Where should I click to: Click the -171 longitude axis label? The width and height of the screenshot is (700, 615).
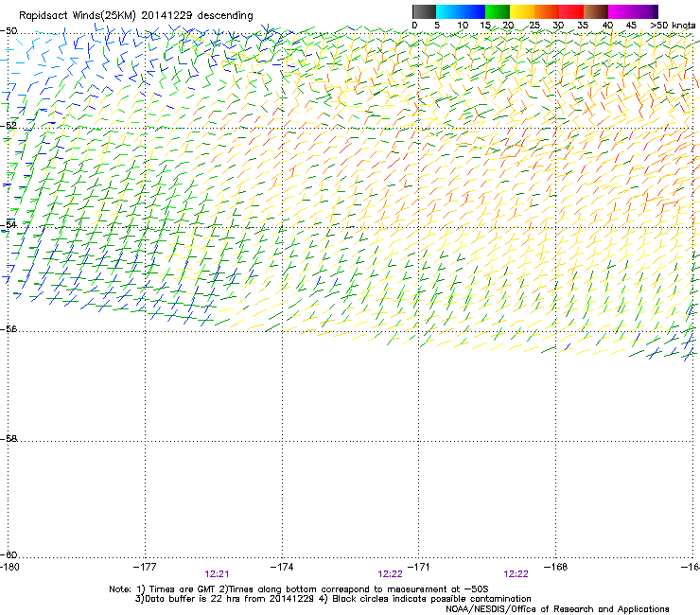(x=419, y=567)
